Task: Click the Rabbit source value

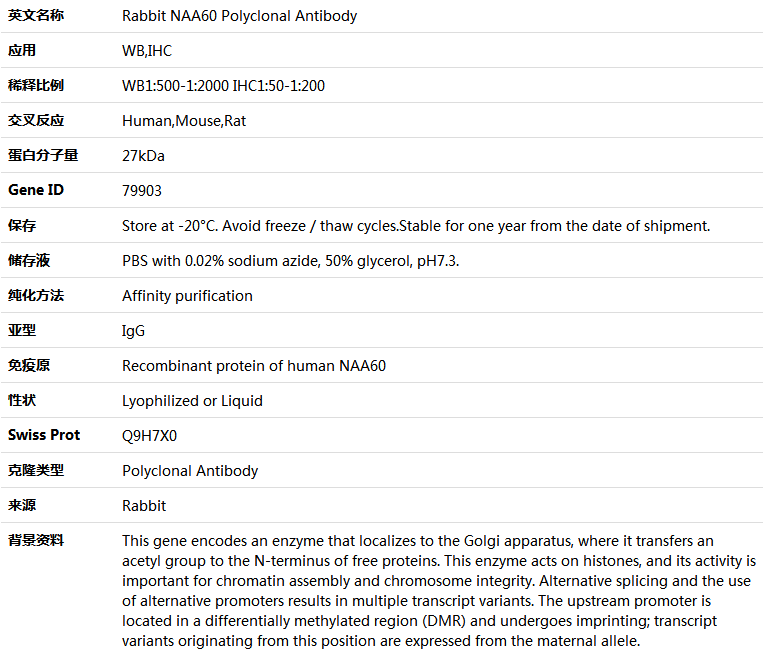Action: click(144, 506)
